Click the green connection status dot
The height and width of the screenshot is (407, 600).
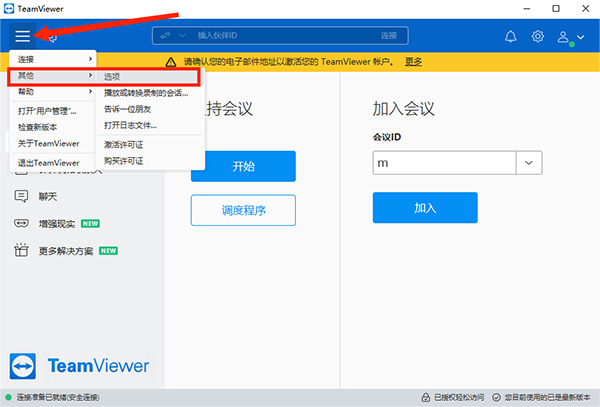click(x=8, y=397)
